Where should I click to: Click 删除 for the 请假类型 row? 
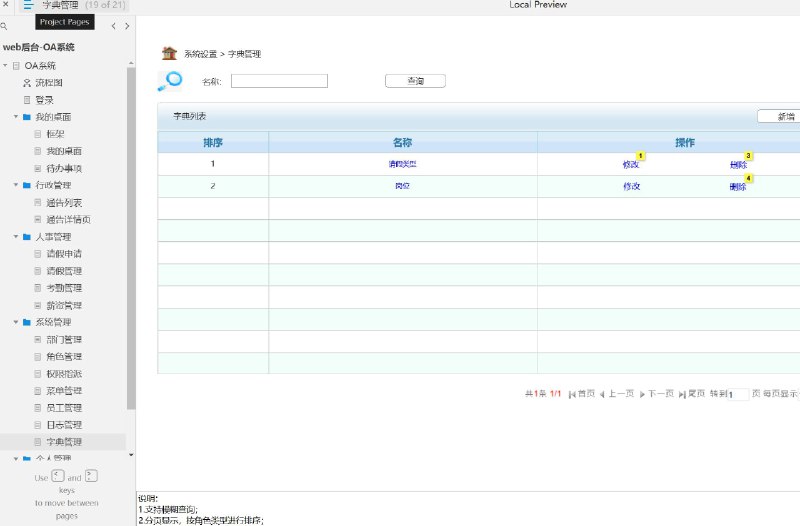click(738, 164)
